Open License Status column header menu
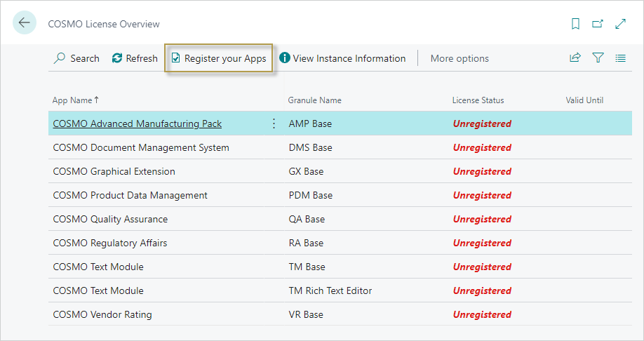This screenshot has width=644, height=341. pyautogui.click(x=478, y=100)
